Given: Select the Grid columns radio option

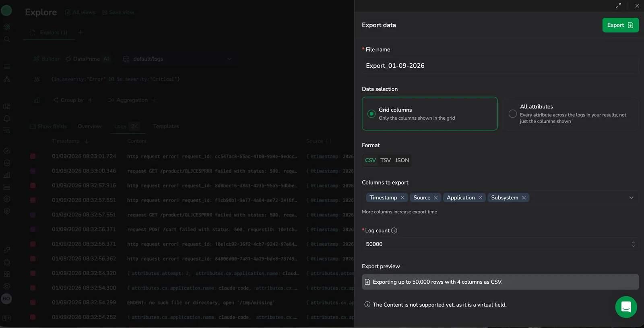Looking at the screenshot, I should tap(429, 114).
